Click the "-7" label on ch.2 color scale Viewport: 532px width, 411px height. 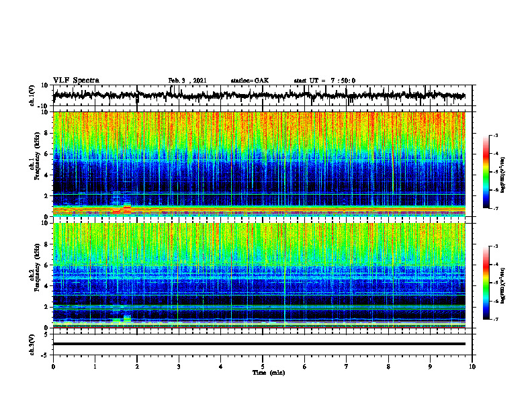(x=495, y=319)
